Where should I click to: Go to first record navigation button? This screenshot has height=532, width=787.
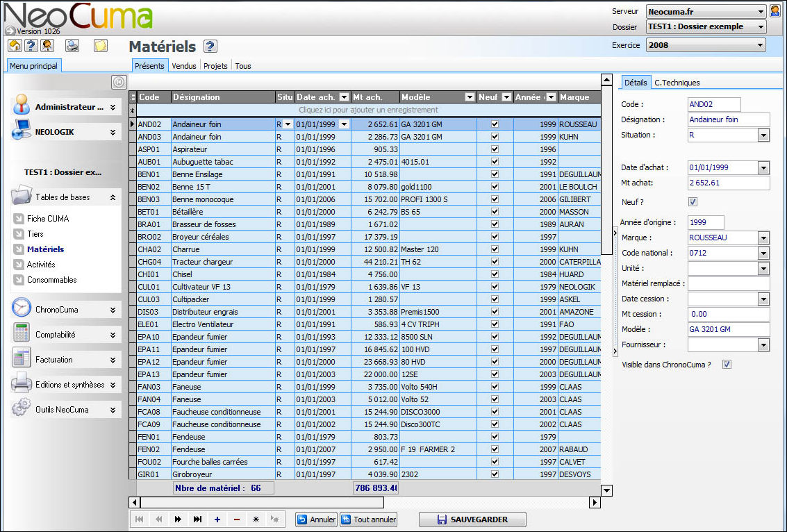tap(139, 519)
